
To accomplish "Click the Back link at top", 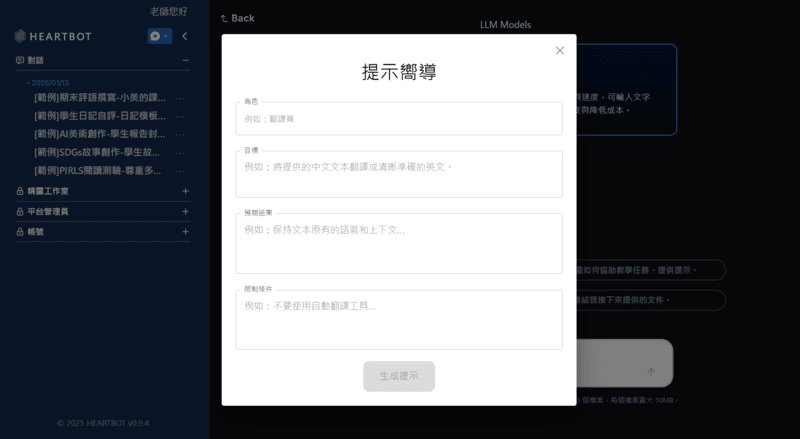I will (238, 18).
